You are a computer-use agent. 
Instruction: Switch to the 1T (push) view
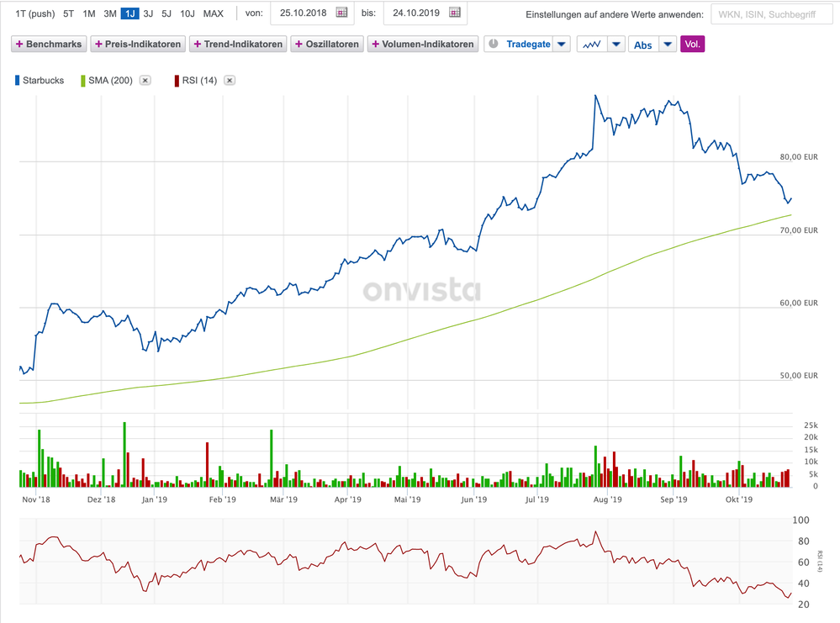pos(35,13)
